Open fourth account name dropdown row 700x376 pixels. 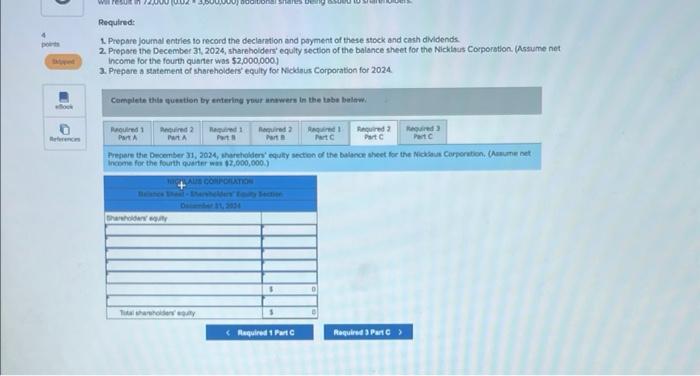click(x=183, y=266)
